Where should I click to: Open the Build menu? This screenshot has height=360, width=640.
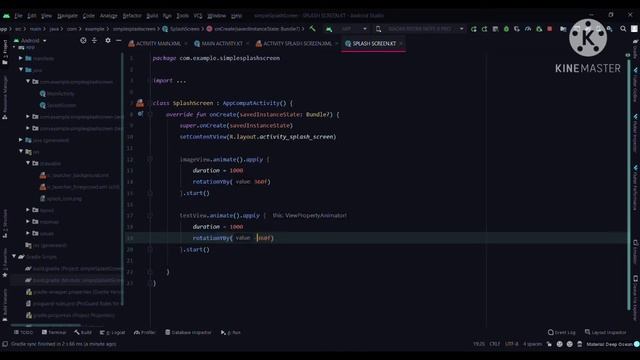point(152,16)
